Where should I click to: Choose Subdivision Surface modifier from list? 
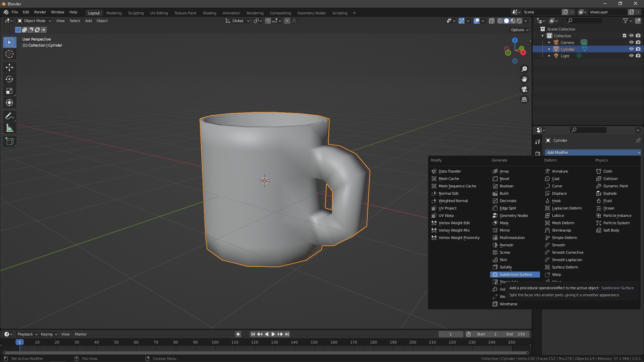pos(515,275)
